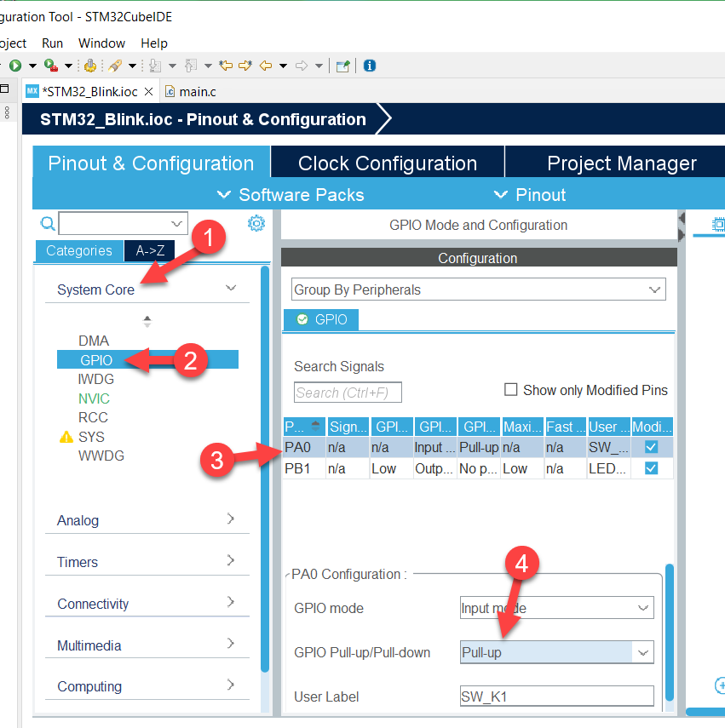Image resolution: width=725 pixels, height=728 pixels.
Task: Click the magnifier search icon in categories panel
Action: point(48,224)
